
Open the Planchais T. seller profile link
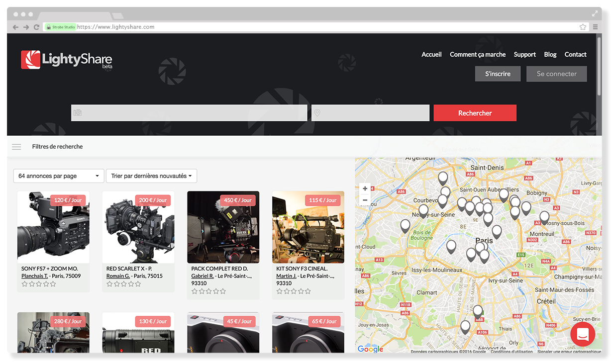click(34, 275)
